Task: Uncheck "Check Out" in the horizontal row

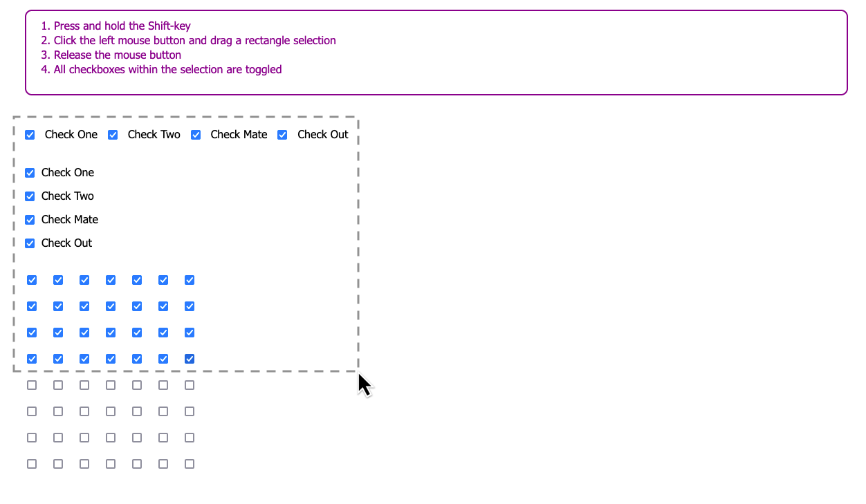Action: 282,135
